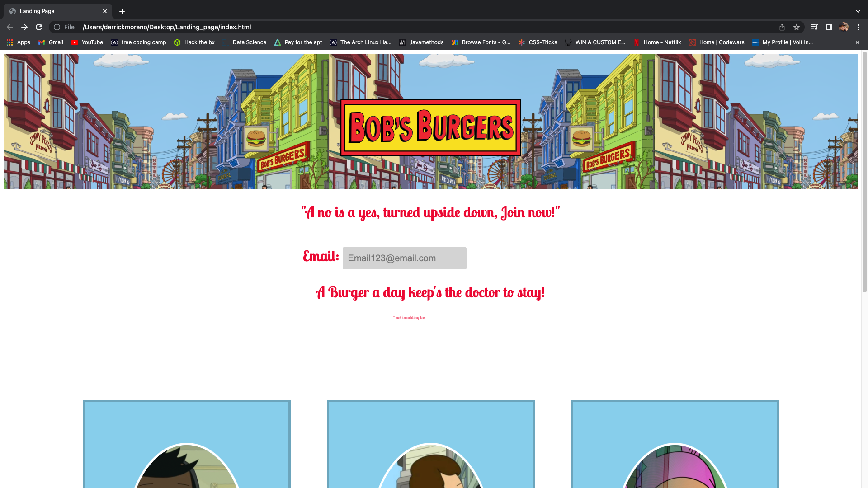
Task: Open My Profile | Volt bookmark
Action: point(783,42)
